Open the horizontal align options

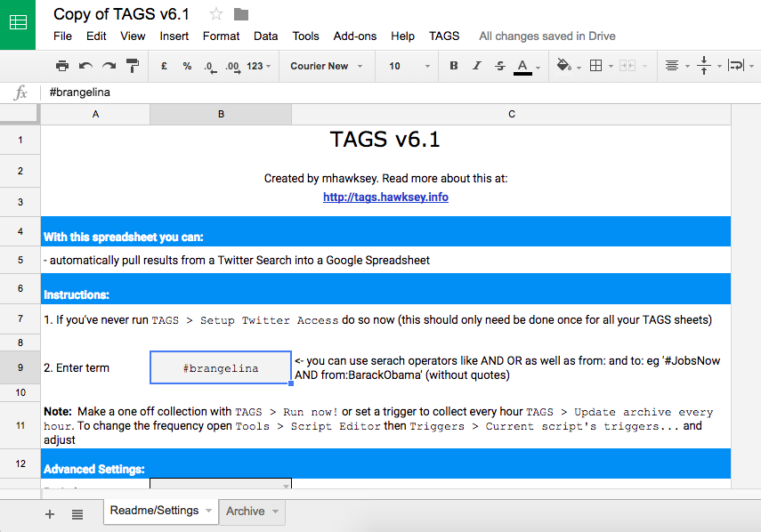(672, 66)
